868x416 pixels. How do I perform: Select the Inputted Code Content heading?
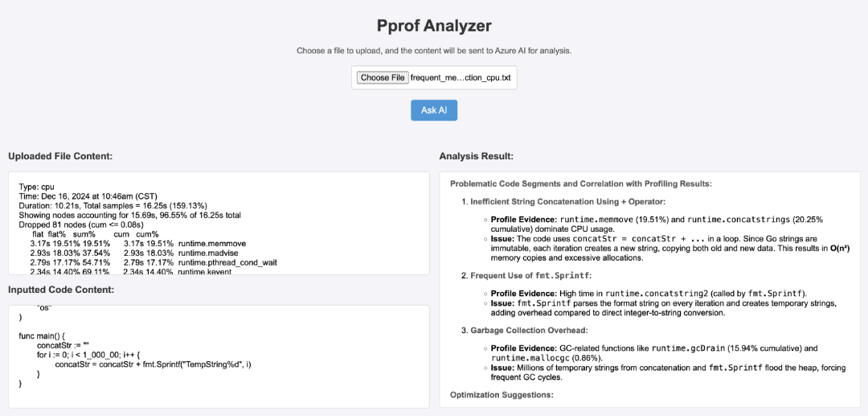coord(60,290)
